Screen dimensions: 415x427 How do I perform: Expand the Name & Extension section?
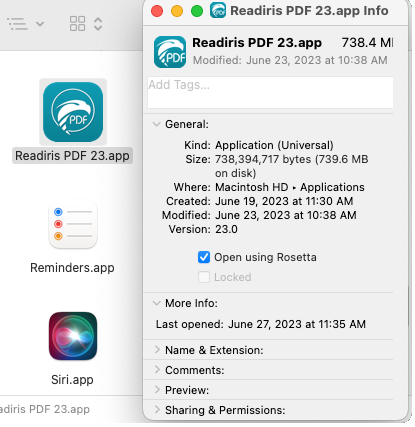[x=157, y=350]
